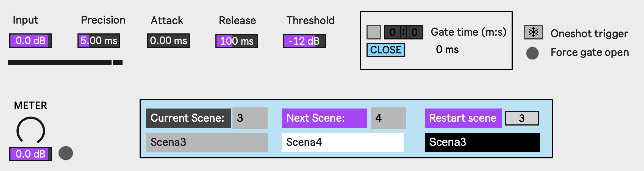Screen dimensions: 644x171
Task: Click the Threshold -12 dB value
Action: [304, 41]
